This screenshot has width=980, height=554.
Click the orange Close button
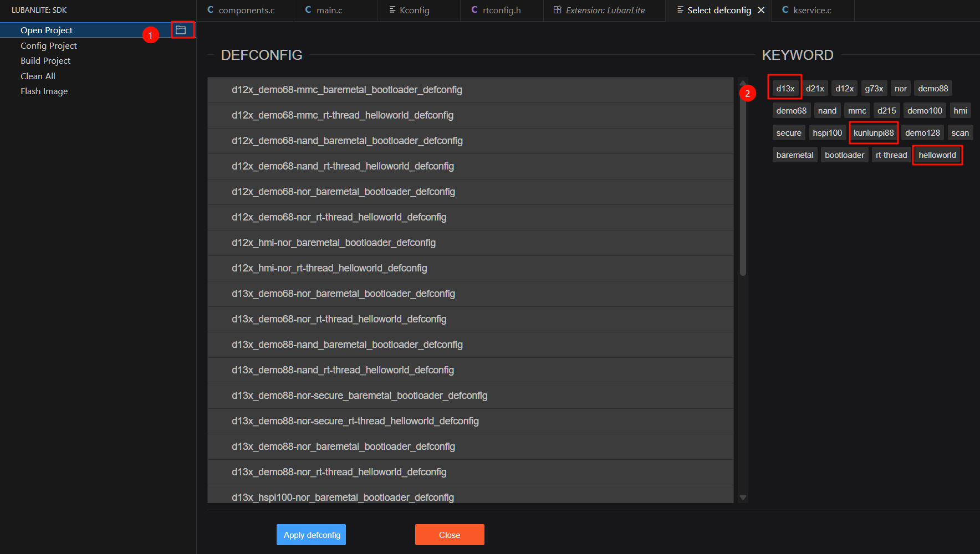(x=450, y=535)
